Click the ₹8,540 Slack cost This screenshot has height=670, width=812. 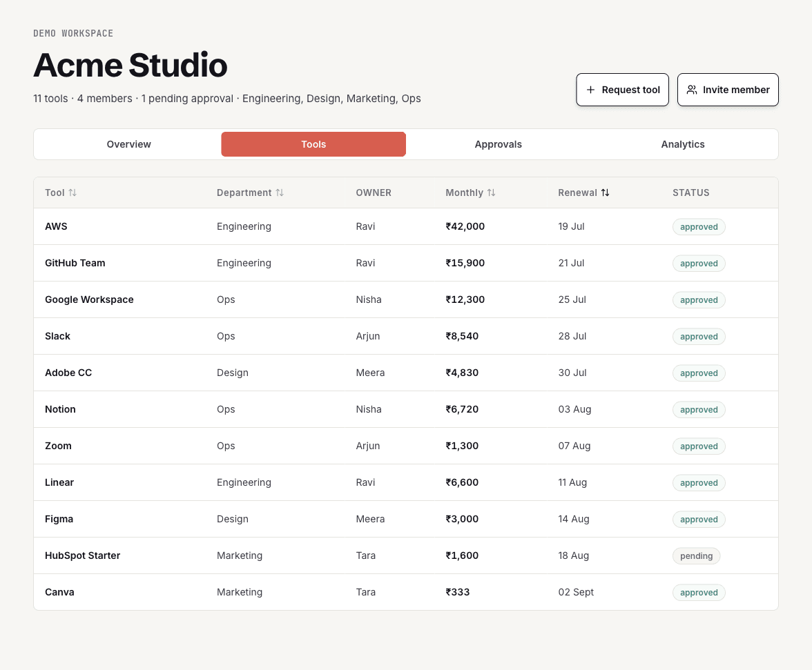[x=462, y=336]
